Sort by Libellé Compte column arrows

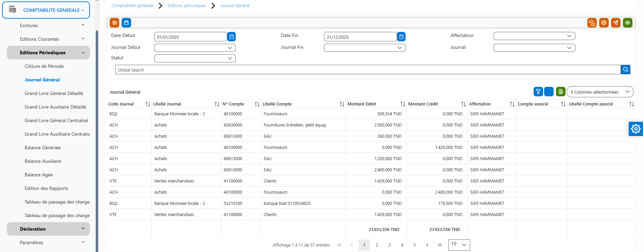(342, 104)
